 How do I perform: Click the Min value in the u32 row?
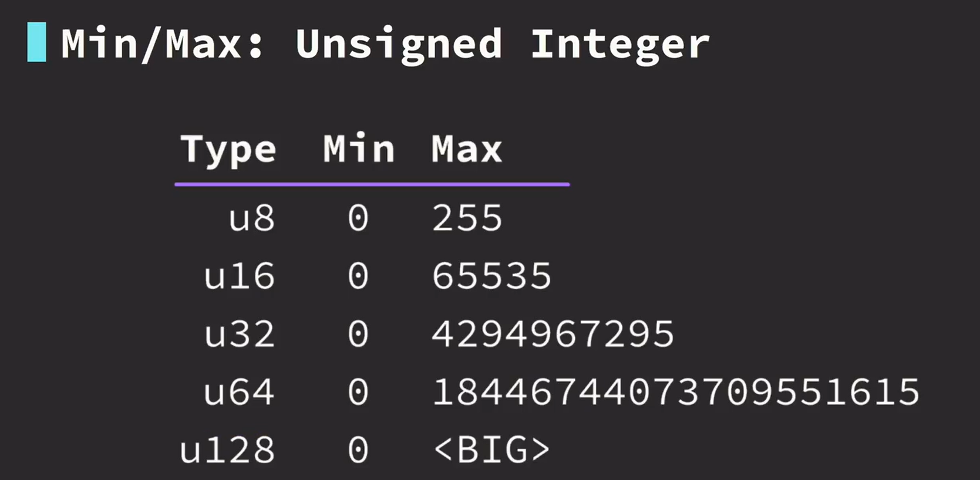[358, 334]
